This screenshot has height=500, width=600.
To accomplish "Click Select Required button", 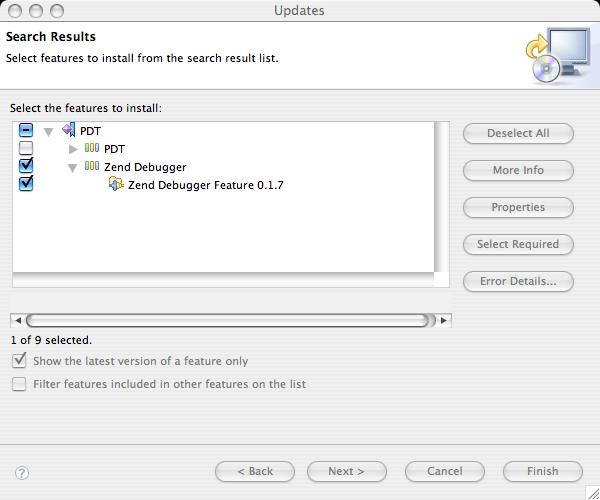I will 518,244.
